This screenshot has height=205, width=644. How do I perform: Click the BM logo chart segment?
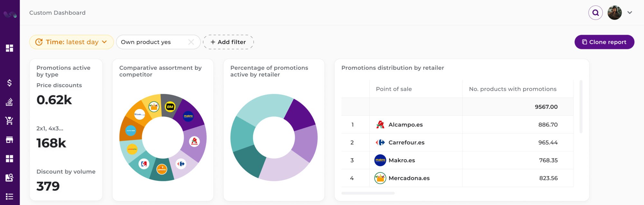pyautogui.click(x=170, y=107)
